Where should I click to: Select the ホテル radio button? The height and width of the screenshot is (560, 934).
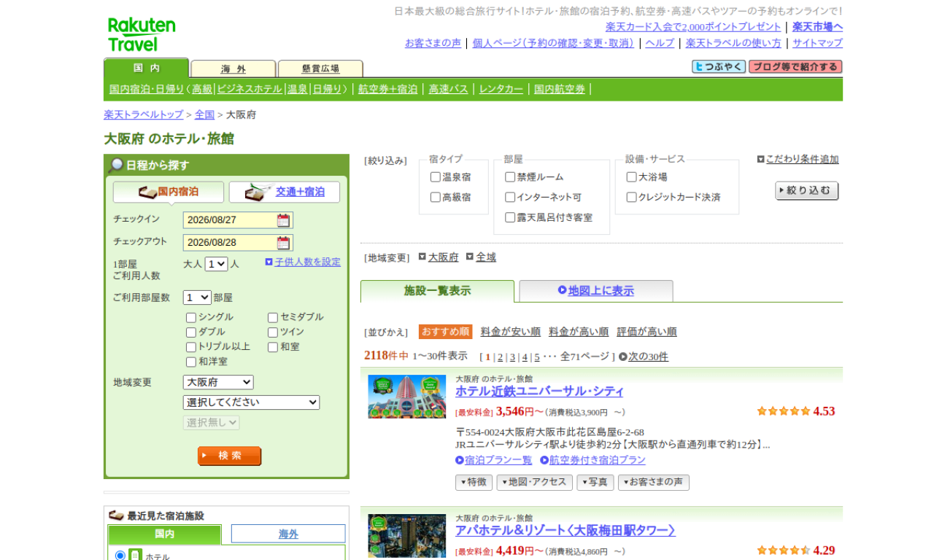point(120,556)
